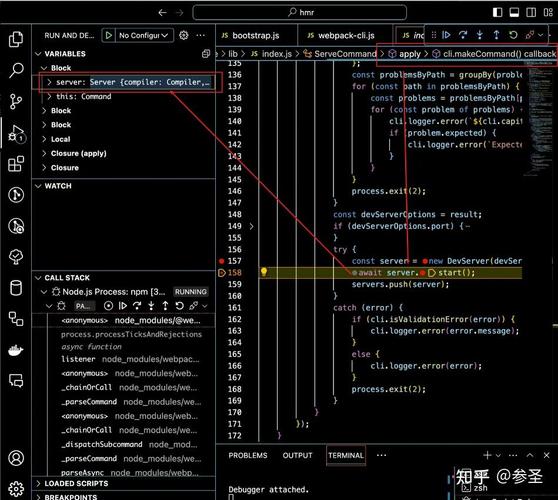Open launch.json via gear icon
The image size is (558, 500).
click(184, 35)
